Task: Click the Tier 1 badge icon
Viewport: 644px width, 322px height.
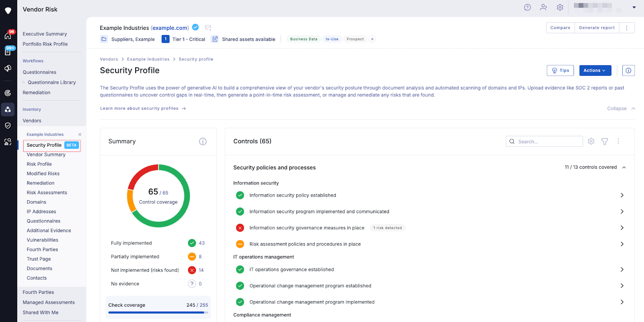Action: coord(165,39)
